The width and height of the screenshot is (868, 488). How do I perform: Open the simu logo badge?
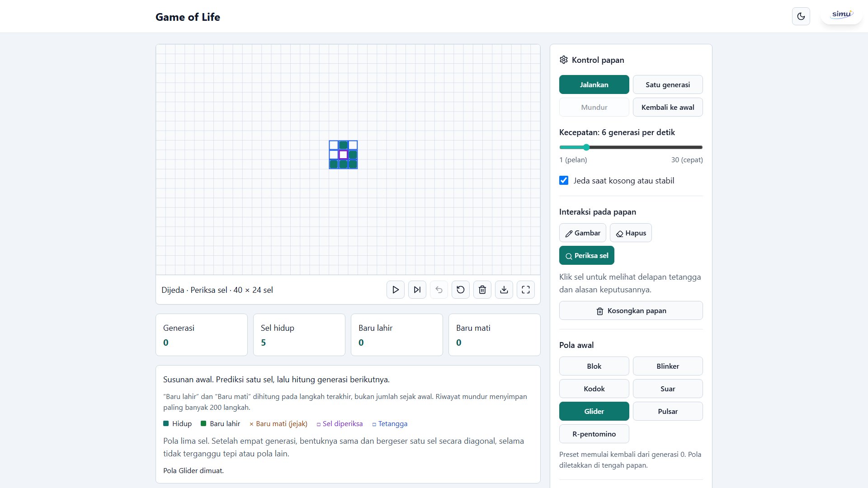(842, 14)
